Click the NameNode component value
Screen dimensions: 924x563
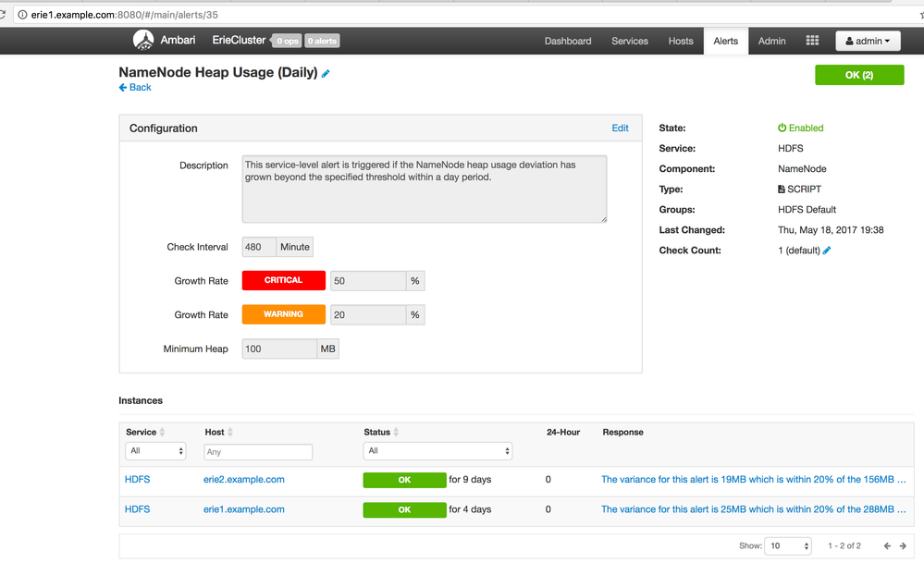pyautogui.click(x=802, y=168)
